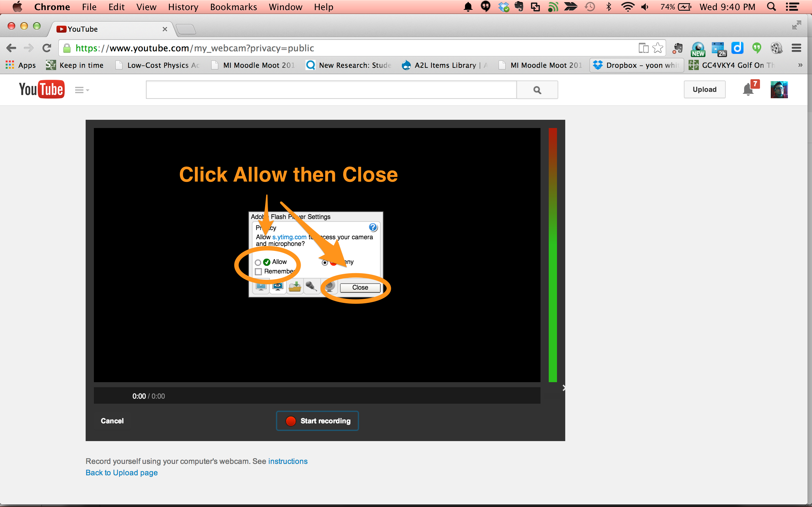Screen dimensions: 812x507
Task: Check the Remember checkbox
Action: pos(259,272)
